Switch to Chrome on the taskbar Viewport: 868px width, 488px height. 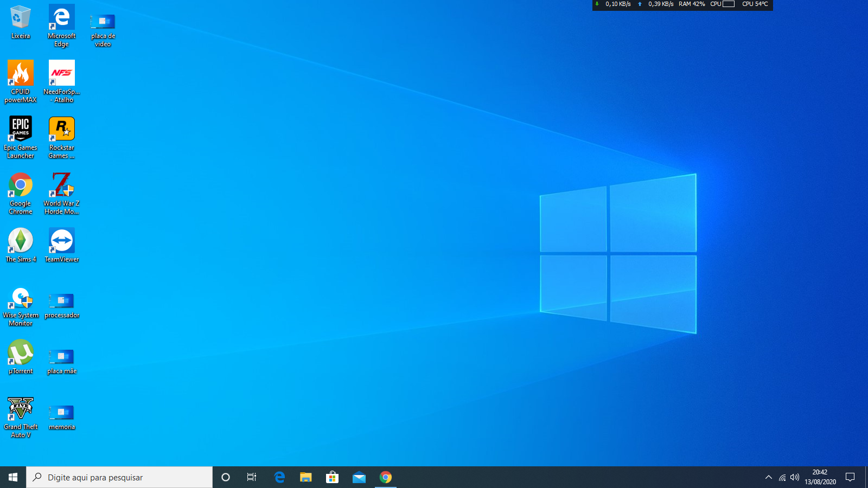click(x=386, y=477)
